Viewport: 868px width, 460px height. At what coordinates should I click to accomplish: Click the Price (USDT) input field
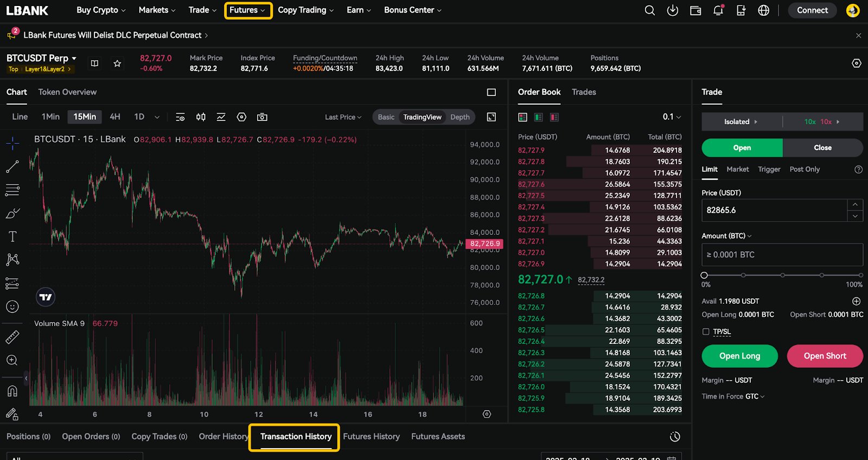[x=775, y=210]
